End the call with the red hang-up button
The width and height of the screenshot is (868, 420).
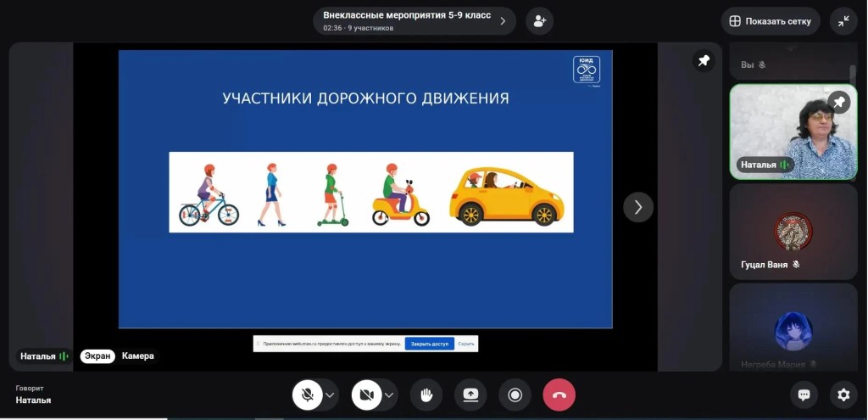tap(559, 395)
